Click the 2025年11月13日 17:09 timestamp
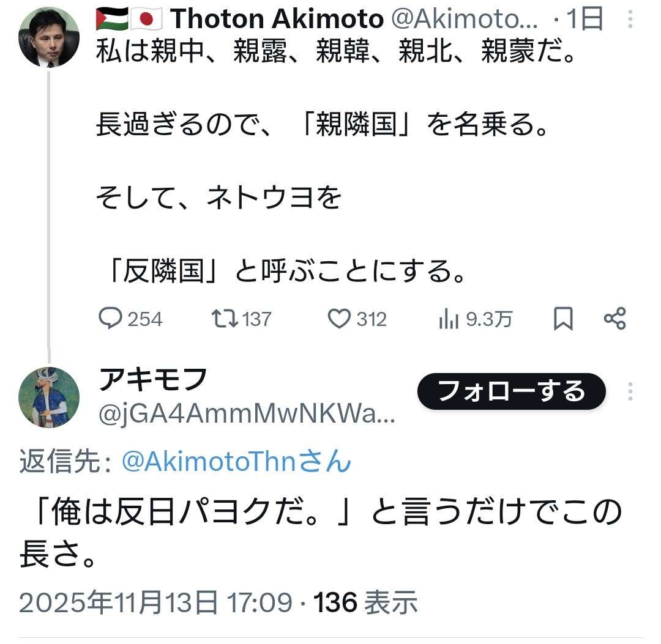 click(155, 602)
